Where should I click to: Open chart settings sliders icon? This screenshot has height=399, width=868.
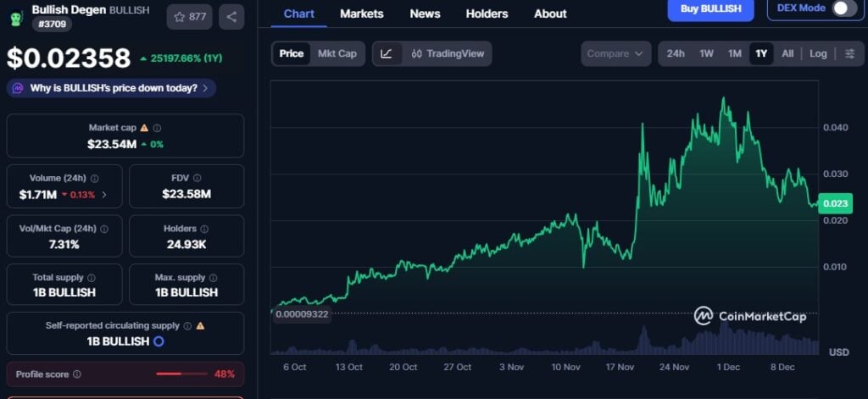[x=849, y=53]
